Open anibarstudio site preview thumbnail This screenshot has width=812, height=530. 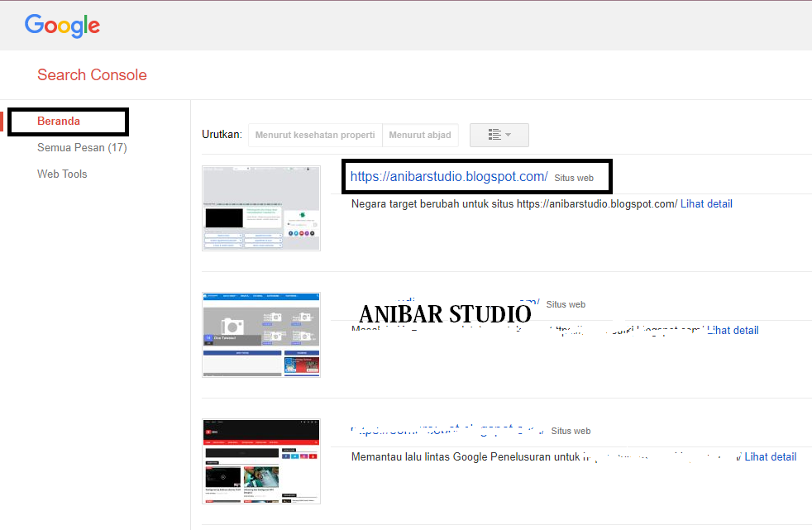coord(261,208)
